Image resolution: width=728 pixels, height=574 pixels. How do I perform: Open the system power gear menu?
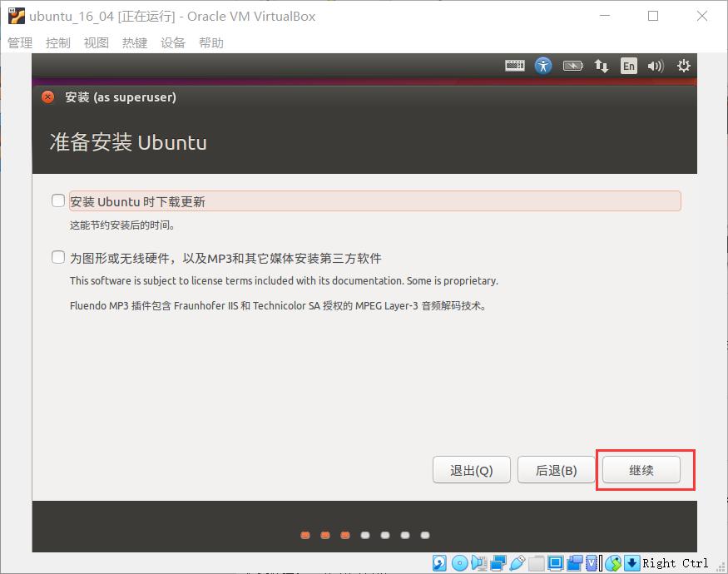coord(683,66)
